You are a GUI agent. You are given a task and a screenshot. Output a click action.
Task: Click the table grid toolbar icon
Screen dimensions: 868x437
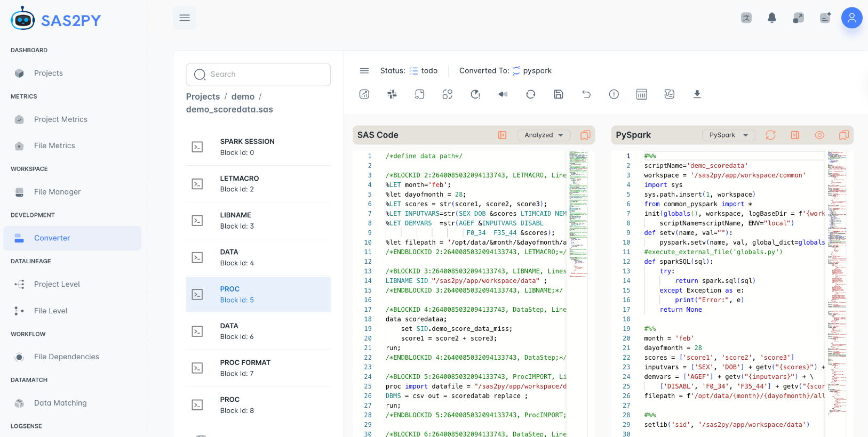click(642, 94)
